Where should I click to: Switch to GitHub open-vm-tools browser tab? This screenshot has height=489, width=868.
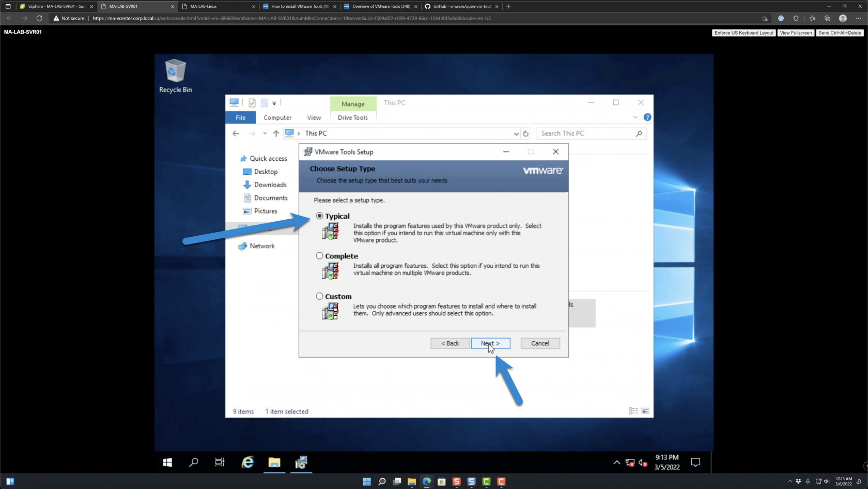coord(461,6)
